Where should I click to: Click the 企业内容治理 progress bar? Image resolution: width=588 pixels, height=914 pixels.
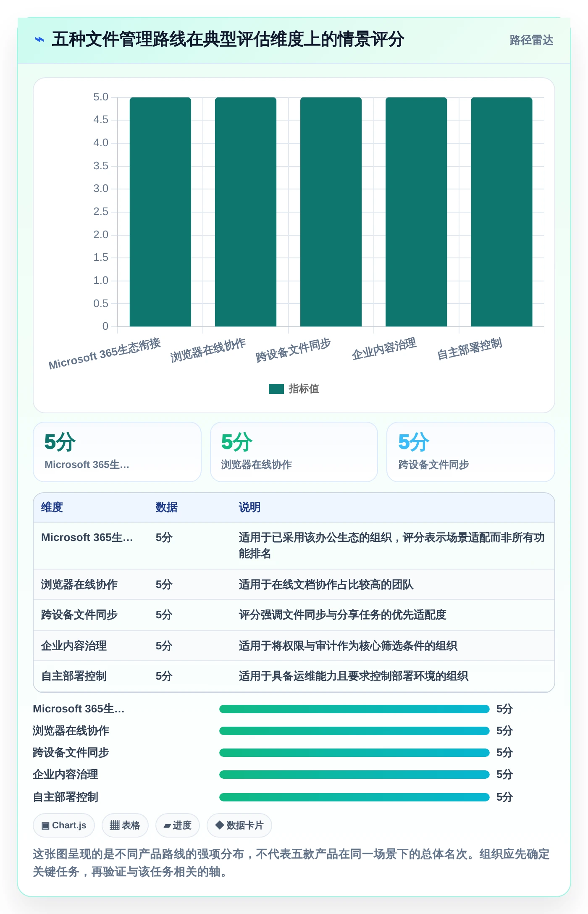[354, 775]
